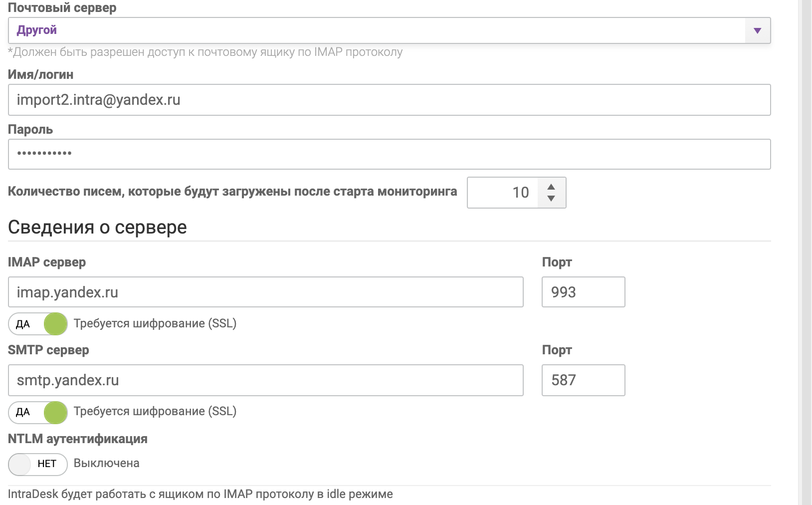Click the Сведения о сервере heading

point(97,227)
